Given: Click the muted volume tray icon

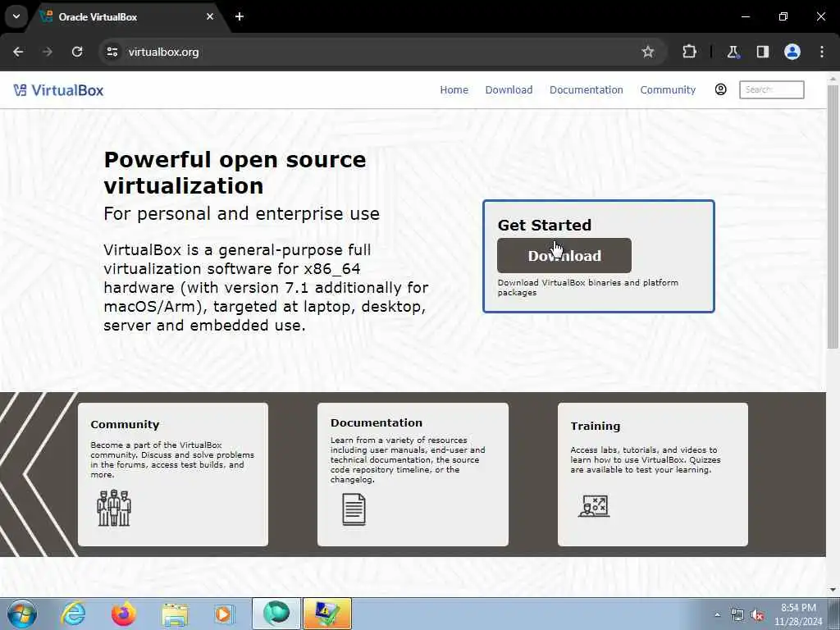Looking at the screenshot, I should (757, 615).
